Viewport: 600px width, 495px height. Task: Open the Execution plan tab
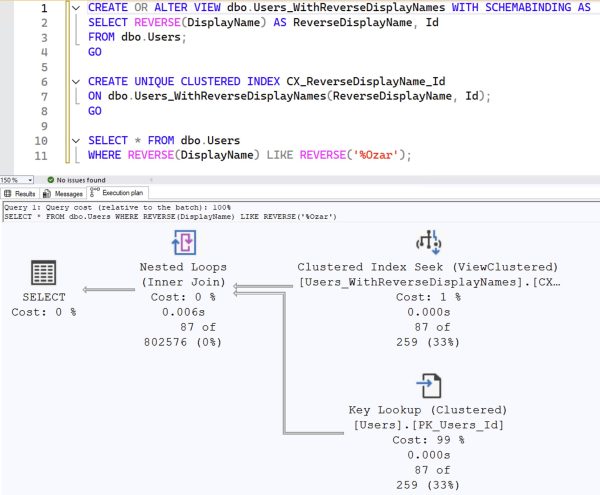120,193
